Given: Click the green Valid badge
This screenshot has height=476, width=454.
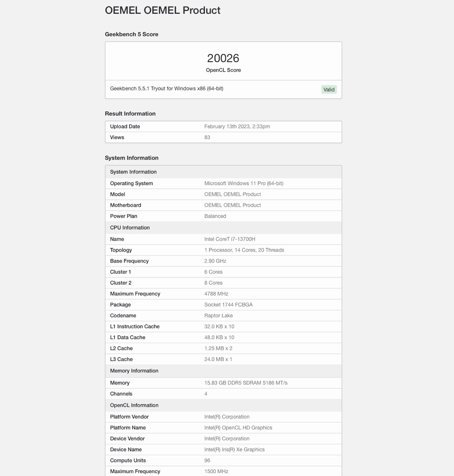Looking at the screenshot, I should pyautogui.click(x=329, y=90).
